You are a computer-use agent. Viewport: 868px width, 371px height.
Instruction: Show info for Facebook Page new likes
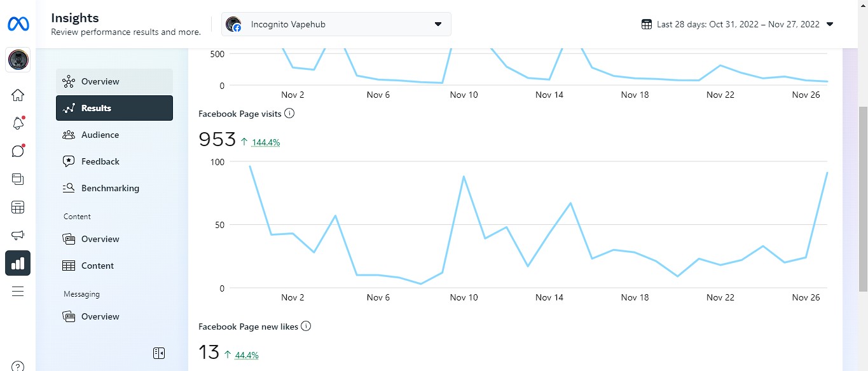306,327
